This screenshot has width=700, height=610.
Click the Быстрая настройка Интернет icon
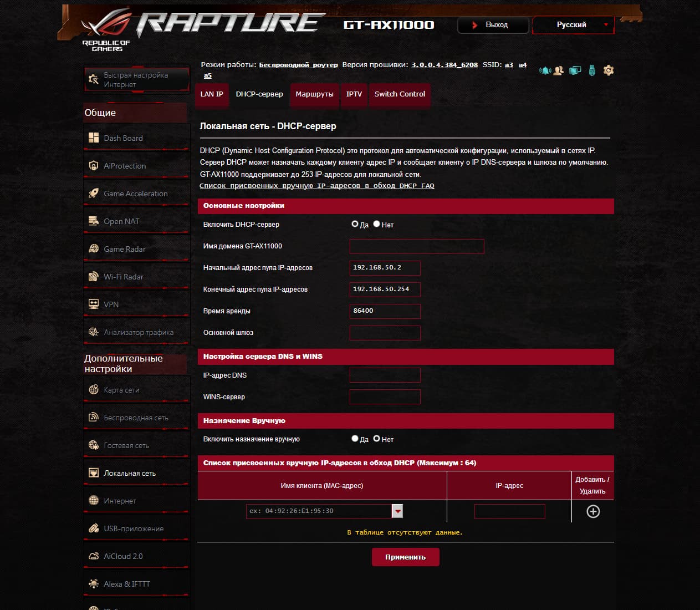[x=93, y=80]
